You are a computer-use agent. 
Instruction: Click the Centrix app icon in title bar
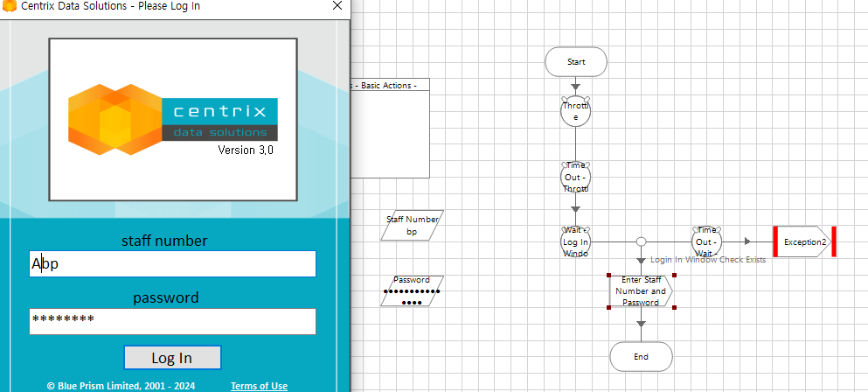pos(10,6)
